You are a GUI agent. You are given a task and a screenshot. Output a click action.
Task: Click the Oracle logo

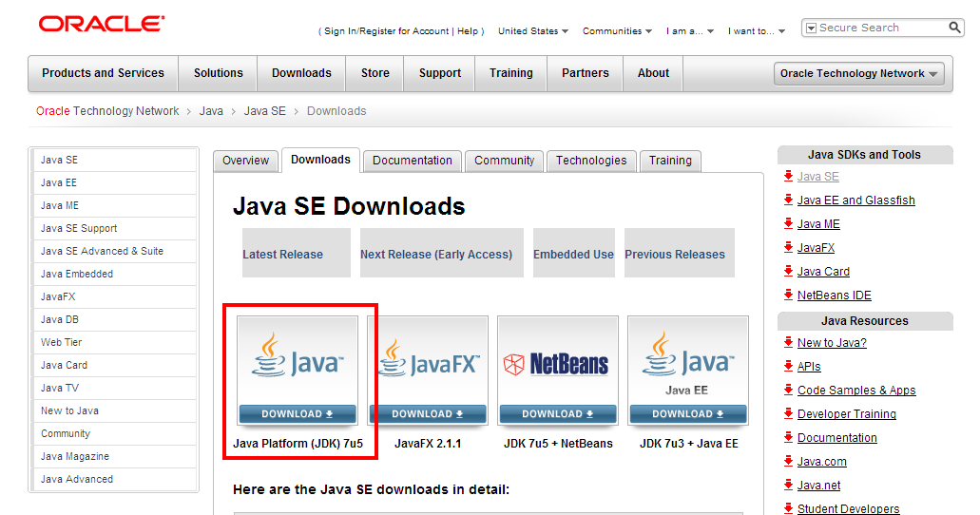click(102, 24)
